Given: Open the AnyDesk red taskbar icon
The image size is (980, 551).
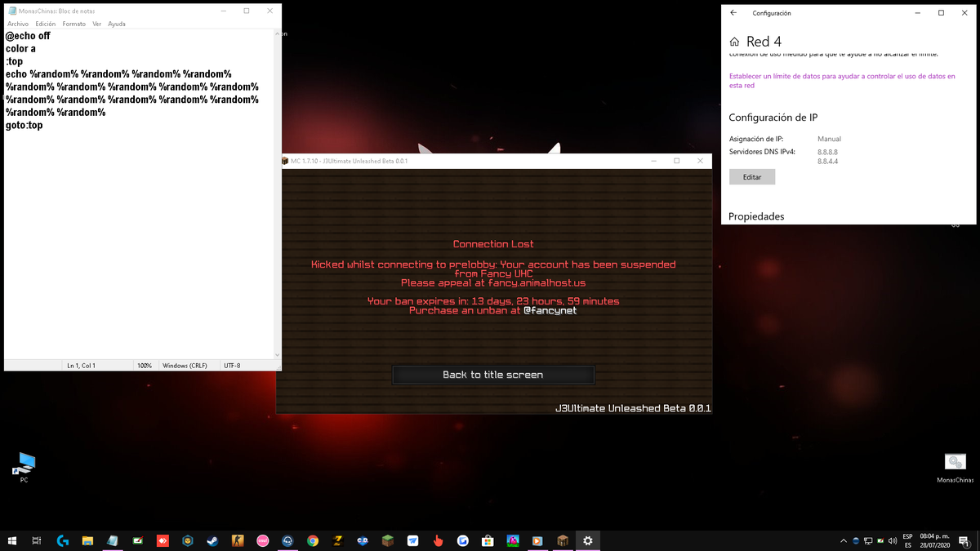Looking at the screenshot, I should 163,540.
